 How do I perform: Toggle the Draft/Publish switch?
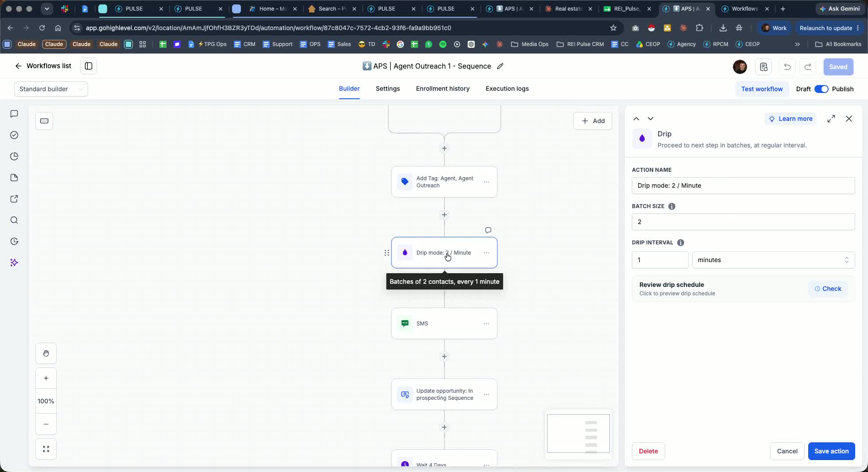tap(821, 89)
